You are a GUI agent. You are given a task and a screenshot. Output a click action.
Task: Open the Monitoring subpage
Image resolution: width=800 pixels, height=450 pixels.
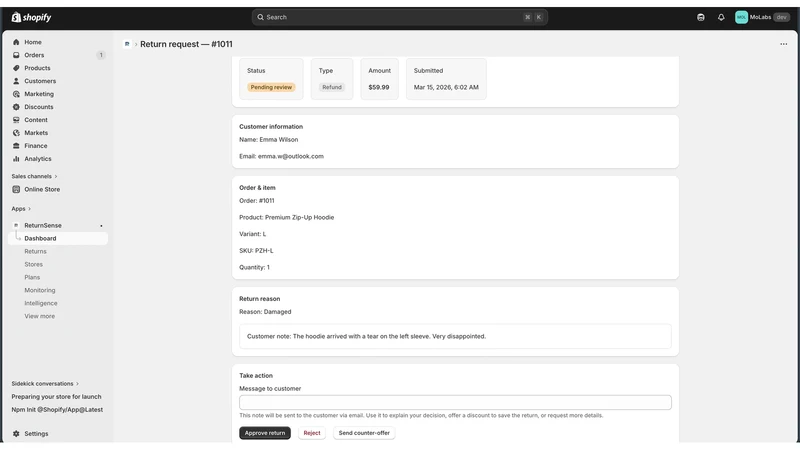click(40, 290)
